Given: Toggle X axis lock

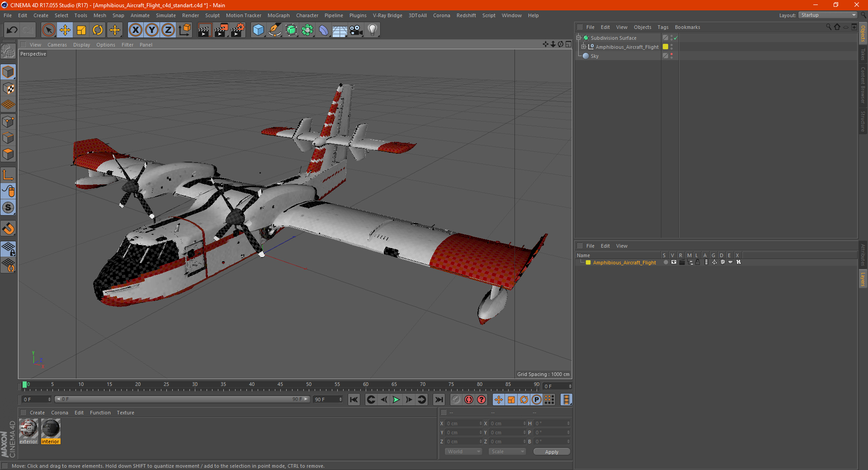Looking at the screenshot, I should [x=135, y=30].
